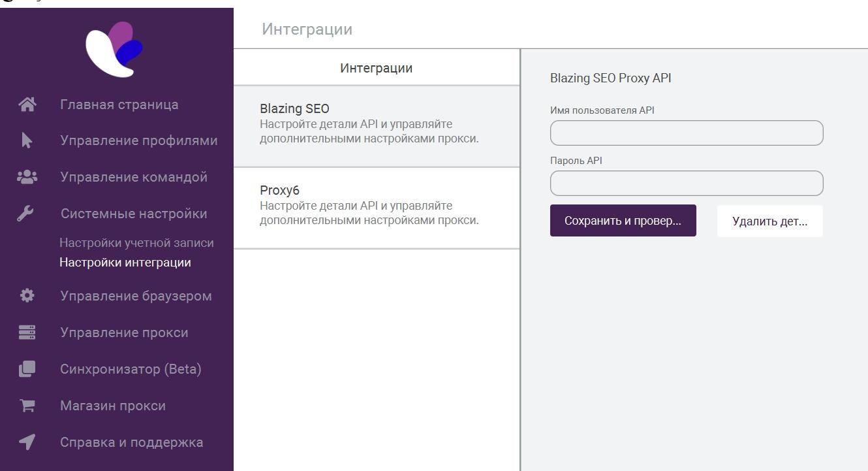Open Справка и поддержка
Image resolution: width=868 pixels, height=471 pixels.
[x=132, y=442]
